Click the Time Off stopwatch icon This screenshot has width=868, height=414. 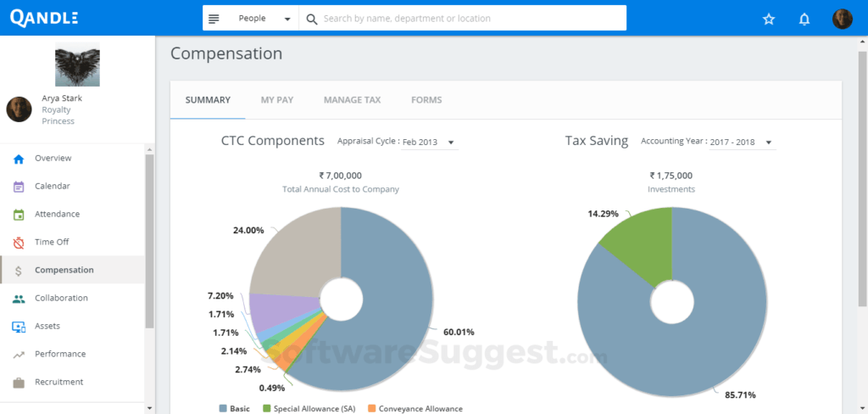tap(19, 242)
